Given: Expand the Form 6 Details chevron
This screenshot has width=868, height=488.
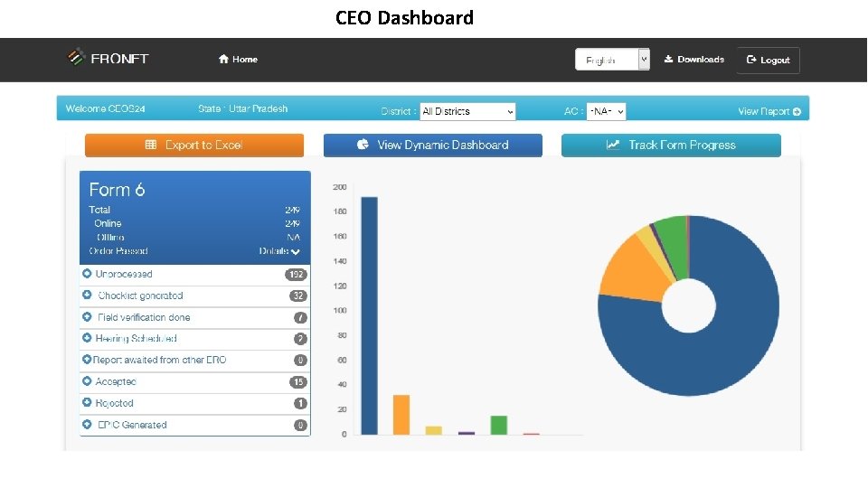Looking at the screenshot, I should [x=296, y=251].
